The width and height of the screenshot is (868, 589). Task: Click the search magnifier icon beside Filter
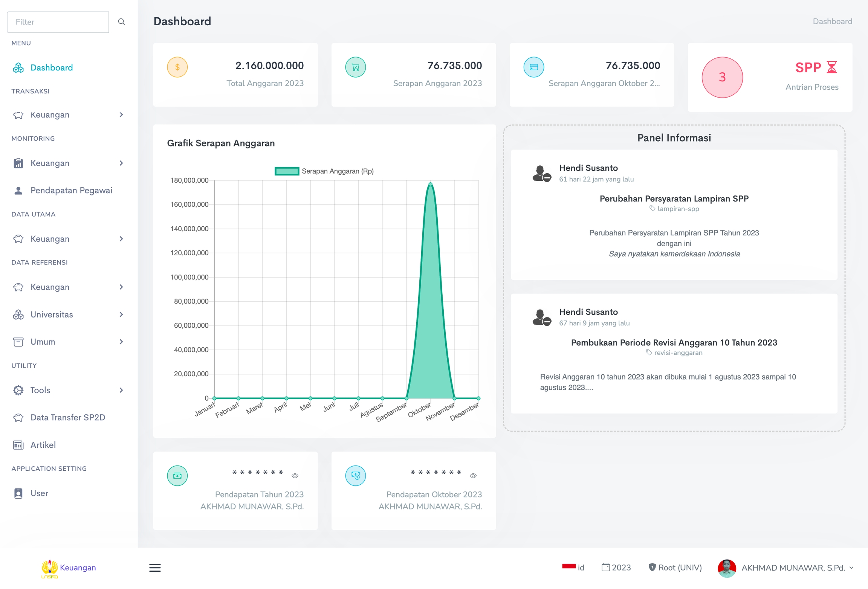pos(121,22)
